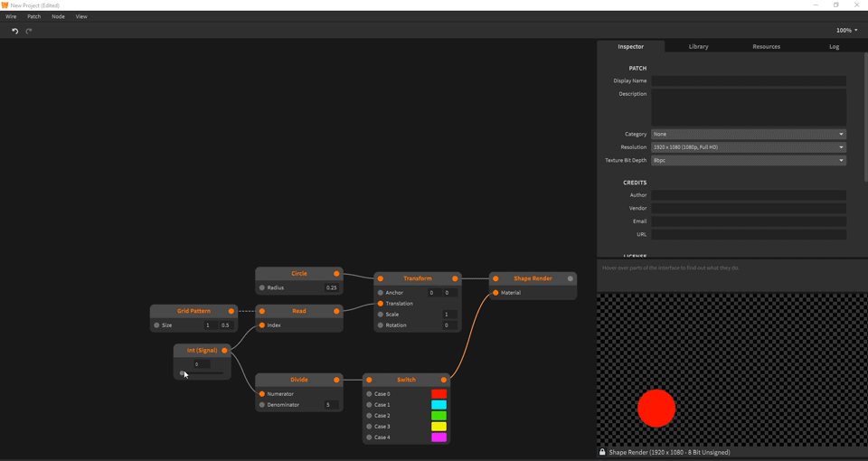Screen dimensions: 868x461
Task: Select the Shape Render node title
Action: point(533,278)
